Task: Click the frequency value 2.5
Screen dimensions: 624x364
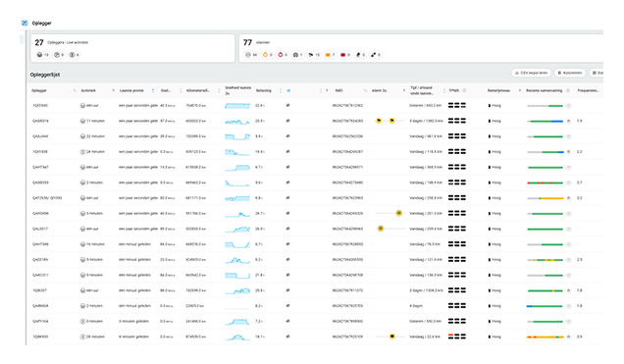Action: tap(580, 259)
